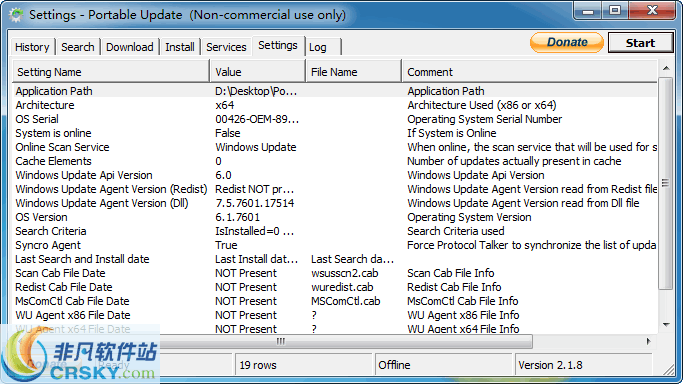683x384 pixels.
Task: Click the 'wsusscn2.cab' file name
Action: pos(345,273)
